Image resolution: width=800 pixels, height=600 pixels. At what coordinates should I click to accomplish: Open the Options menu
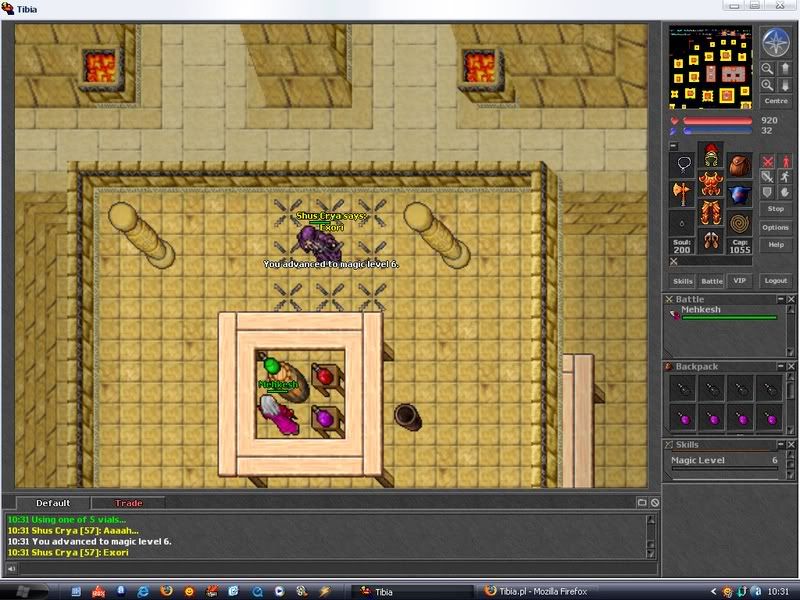776,227
